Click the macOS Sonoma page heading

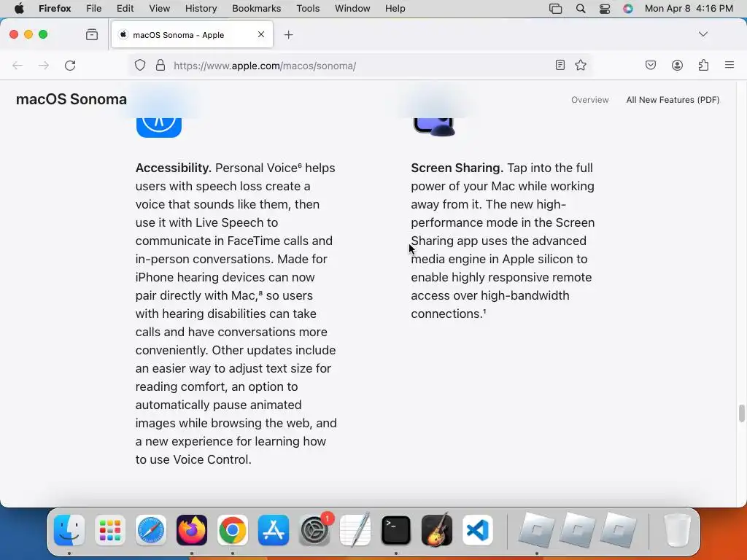click(x=71, y=99)
